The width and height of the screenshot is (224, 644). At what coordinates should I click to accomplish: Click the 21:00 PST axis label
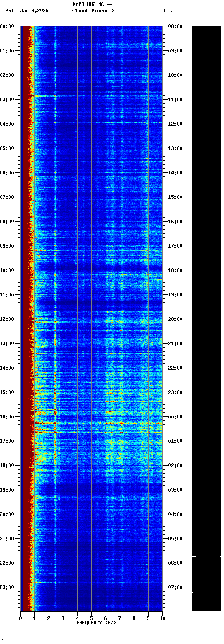(7, 539)
